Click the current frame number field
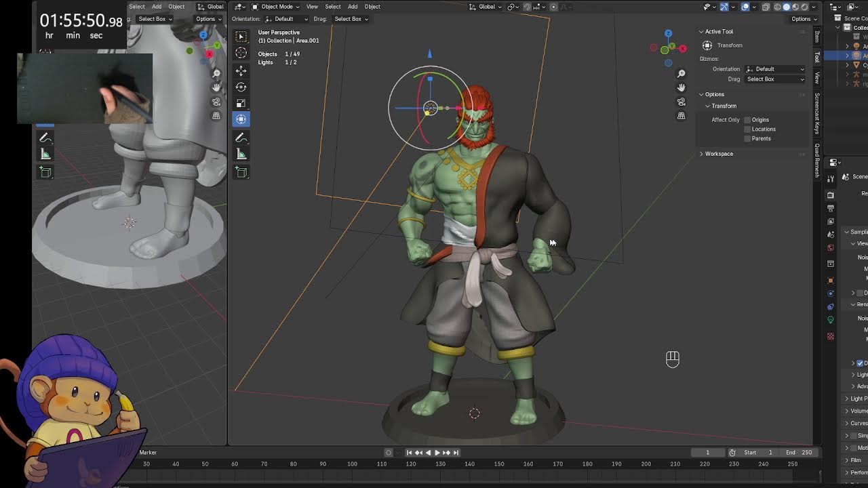 707,453
